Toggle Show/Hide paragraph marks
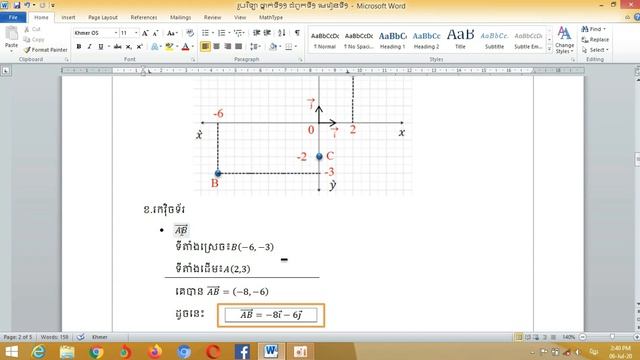 click(297, 33)
